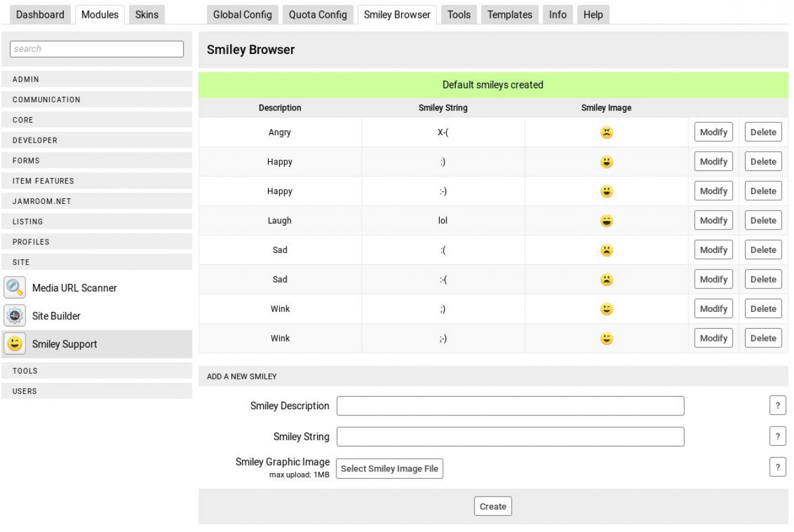Viewport: 794px width, 532px height.
Task: Click Select Smiley Image File button
Action: coord(390,469)
